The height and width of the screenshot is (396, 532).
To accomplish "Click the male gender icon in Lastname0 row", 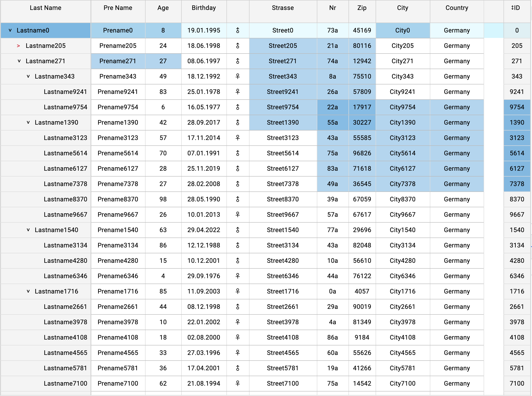I will 238,30.
